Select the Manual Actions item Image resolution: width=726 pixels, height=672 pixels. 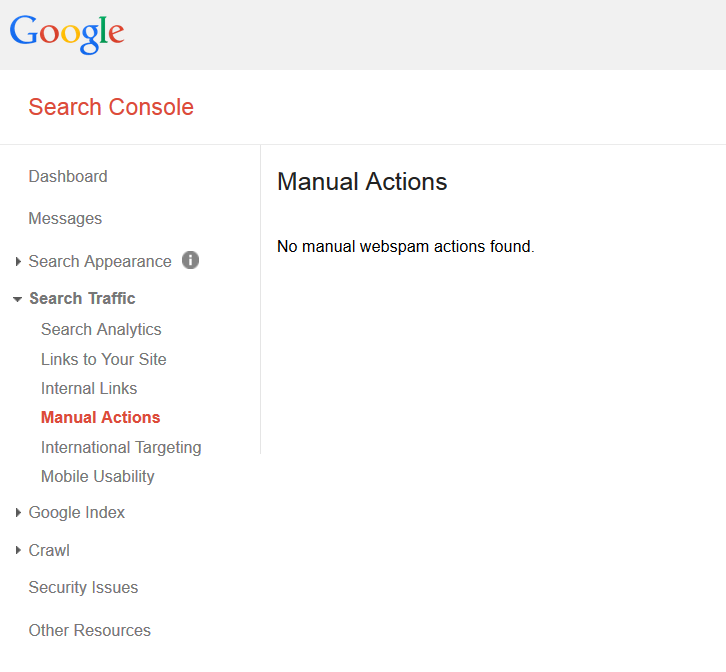(100, 417)
